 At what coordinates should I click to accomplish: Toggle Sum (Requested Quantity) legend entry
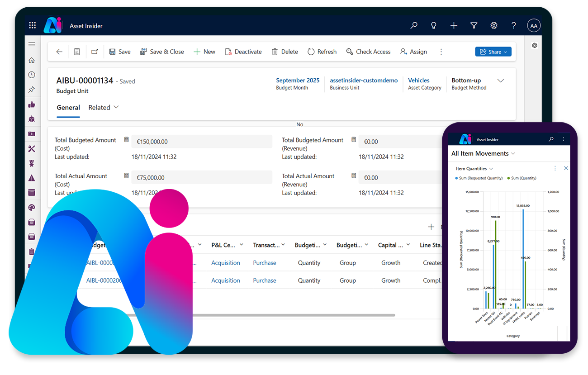(x=479, y=178)
